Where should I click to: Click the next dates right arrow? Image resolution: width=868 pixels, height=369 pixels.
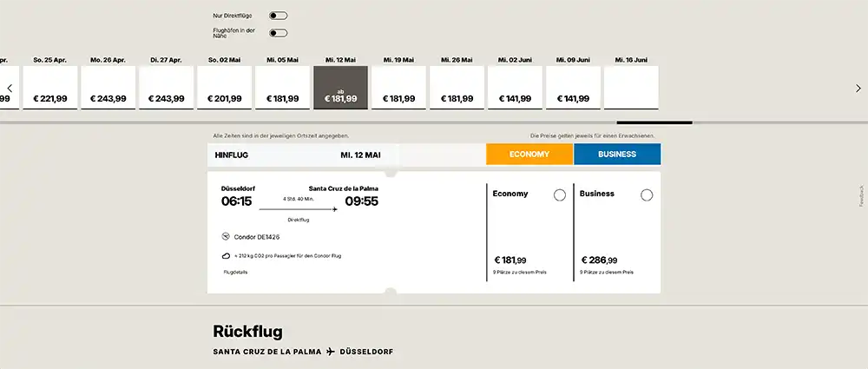point(858,88)
